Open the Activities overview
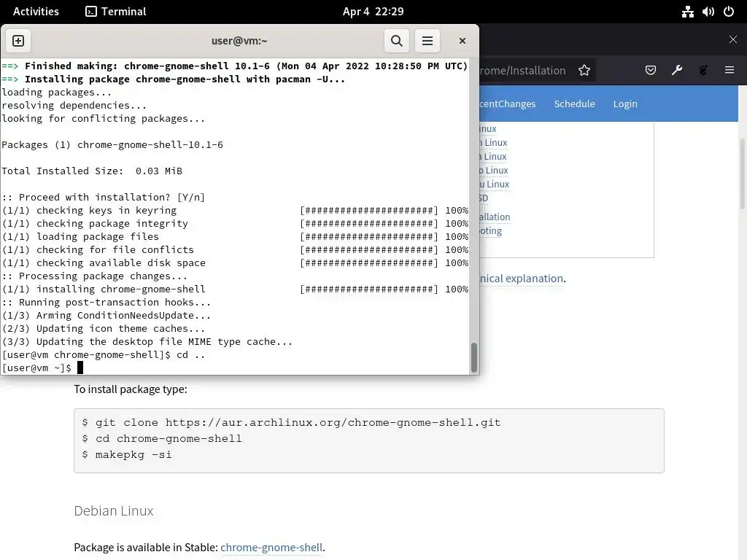The image size is (747, 560). pyautogui.click(x=36, y=12)
